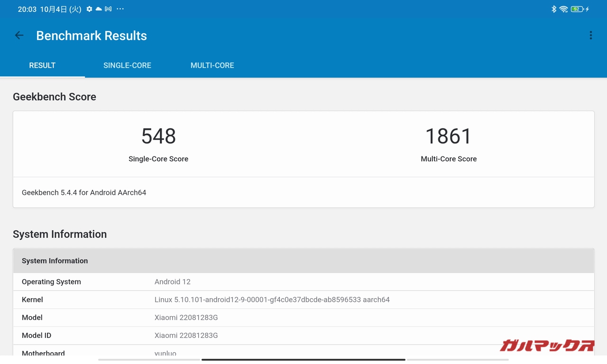Tap the battery level indicator
Screen dimensions: 607x364
(577, 9)
